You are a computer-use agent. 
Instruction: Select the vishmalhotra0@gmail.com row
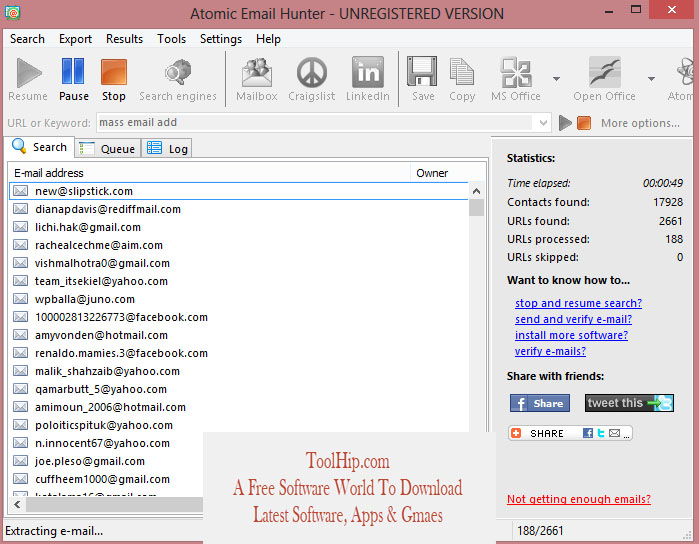[x=238, y=263]
